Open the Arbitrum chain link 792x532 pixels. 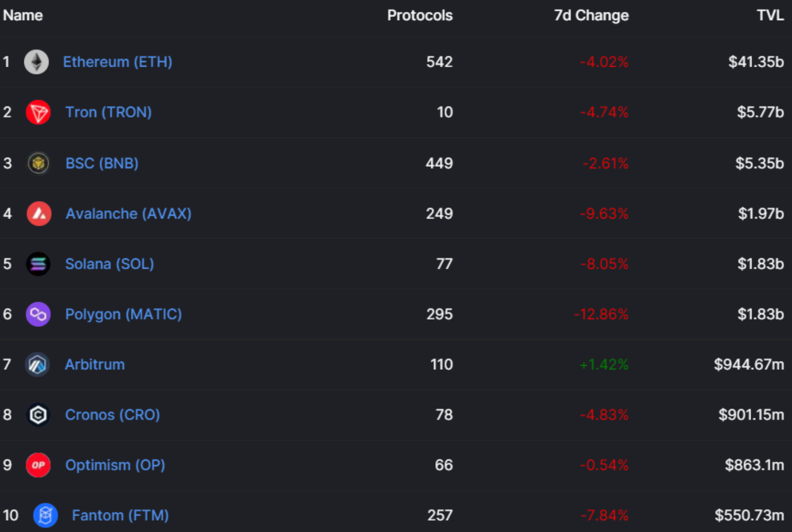(x=95, y=365)
